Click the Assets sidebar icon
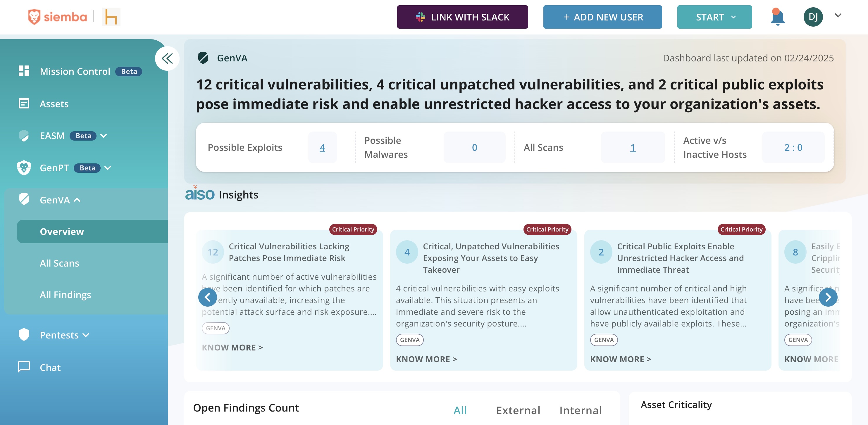868x425 pixels. (24, 103)
